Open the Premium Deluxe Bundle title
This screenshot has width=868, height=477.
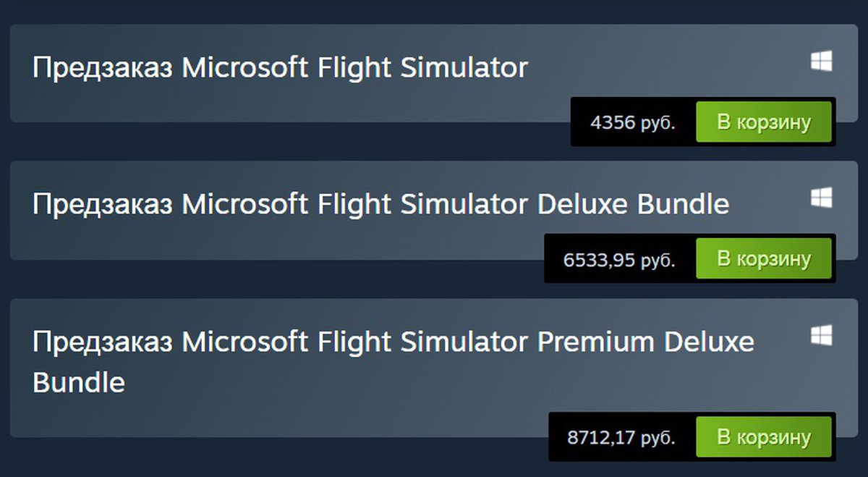click(x=393, y=342)
